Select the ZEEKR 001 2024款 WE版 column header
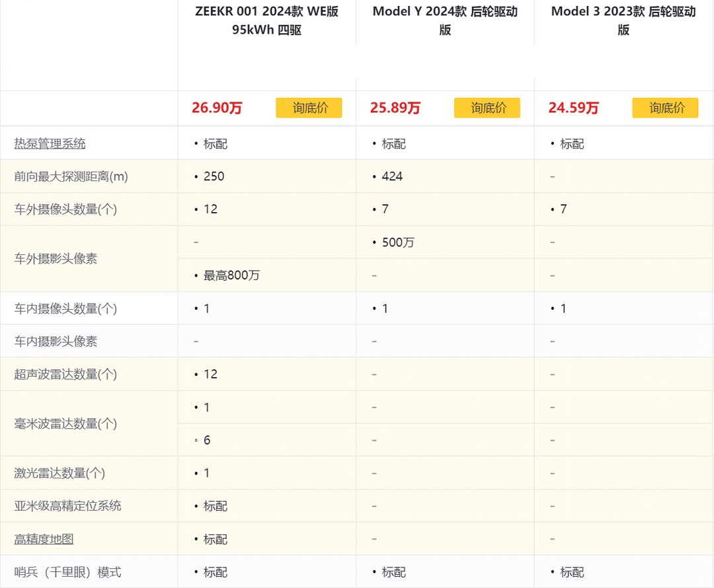 pyautogui.click(x=267, y=20)
